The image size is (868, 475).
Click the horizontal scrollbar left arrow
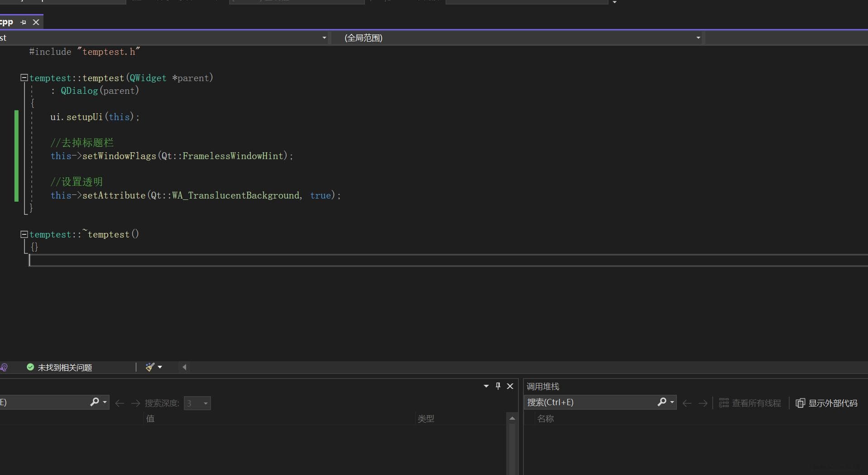[184, 367]
